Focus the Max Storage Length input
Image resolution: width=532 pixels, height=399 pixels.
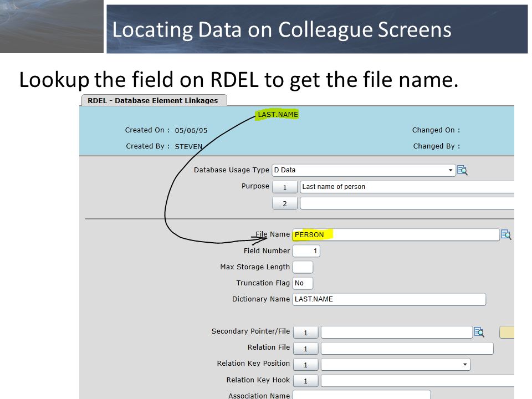click(x=303, y=267)
